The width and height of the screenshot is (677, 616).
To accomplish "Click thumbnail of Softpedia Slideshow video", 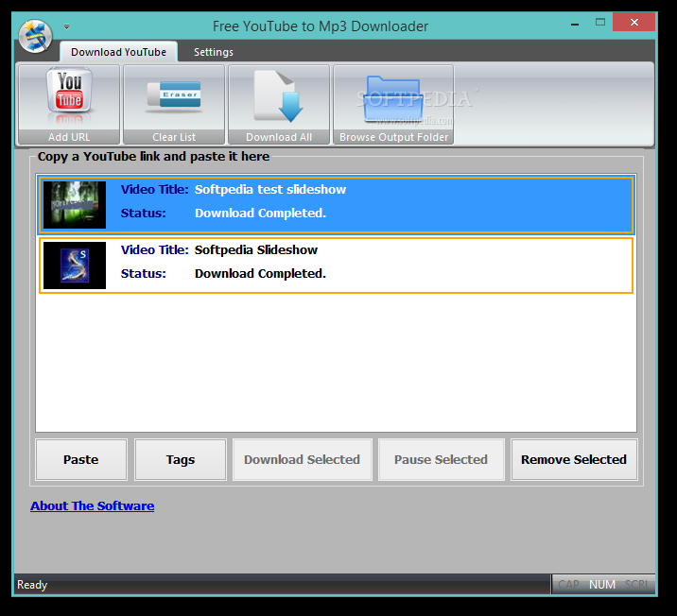I will click(x=75, y=265).
